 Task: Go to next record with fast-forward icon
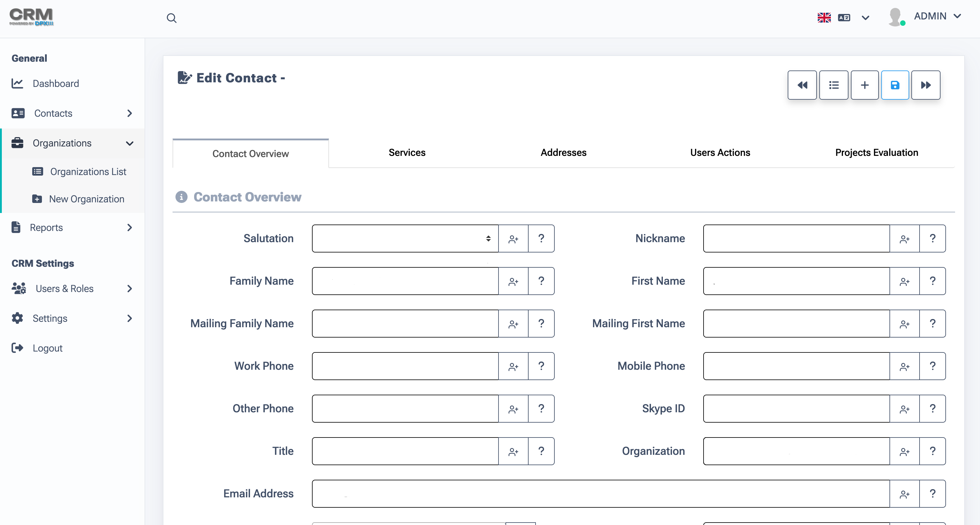[926, 85]
